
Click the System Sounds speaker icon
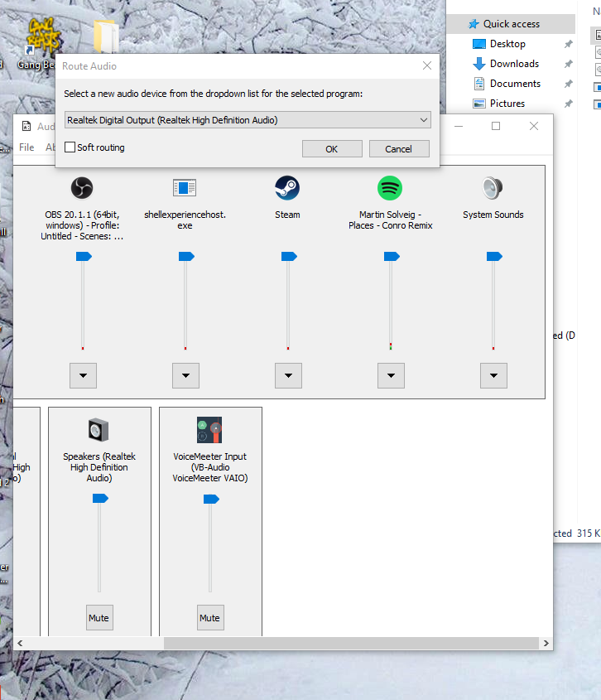[x=493, y=188]
